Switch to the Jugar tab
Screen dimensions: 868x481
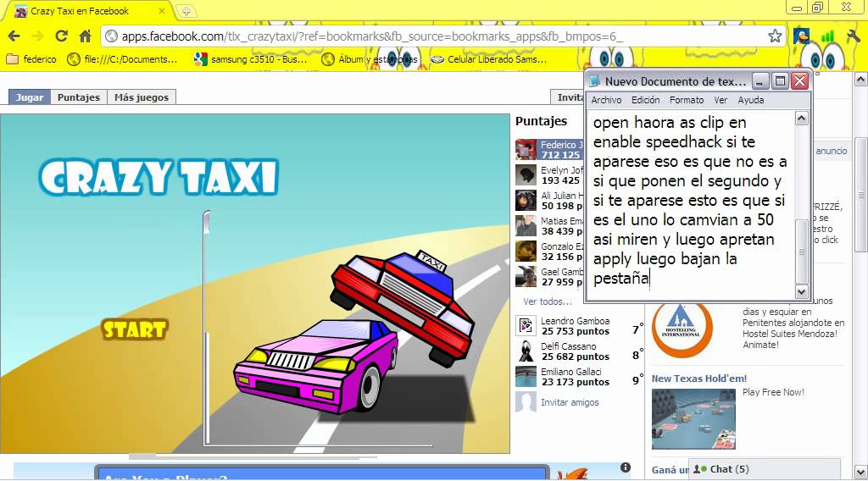click(x=30, y=97)
